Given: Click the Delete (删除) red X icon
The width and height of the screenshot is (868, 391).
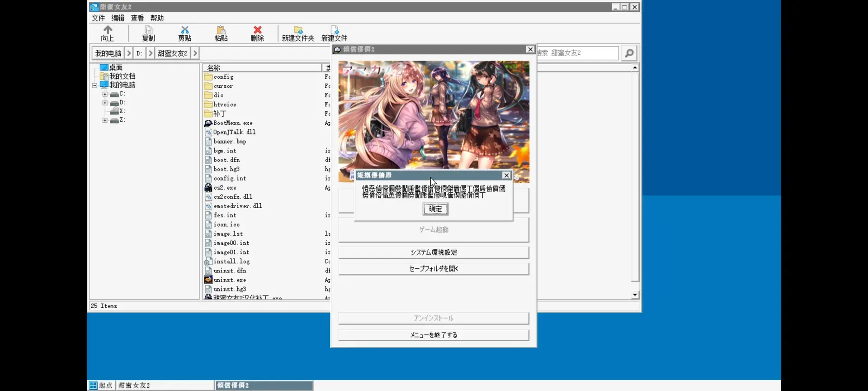Looking at the screenshot, I should pyautogui.click(x=257, y=30).
